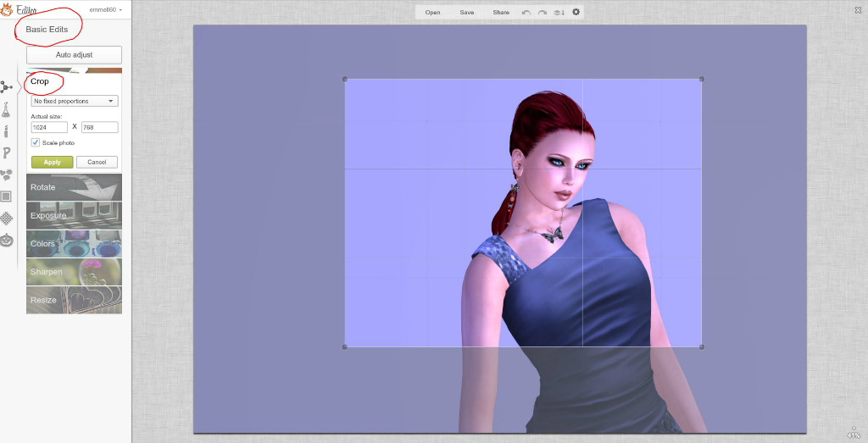Open the Text tool icon
Viewport: 868px width, 443px height.
pos(6,152)
